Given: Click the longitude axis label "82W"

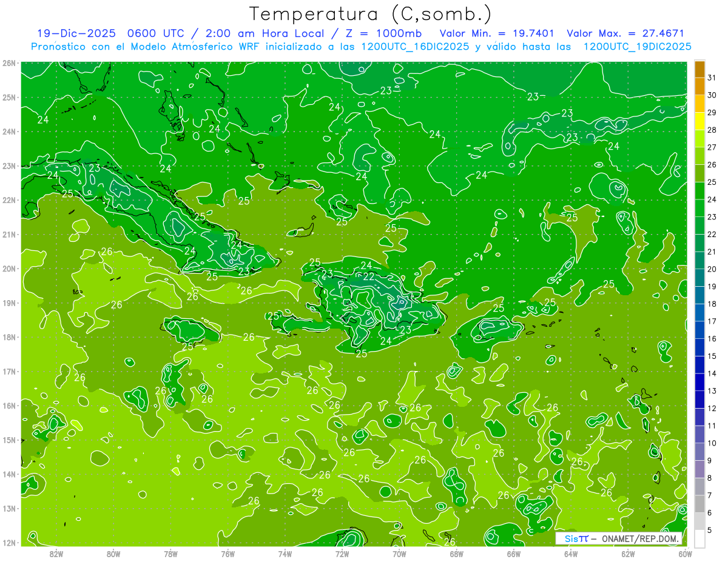Looking at the screenshot, I should pyautogui.click(x=56, y=553).
